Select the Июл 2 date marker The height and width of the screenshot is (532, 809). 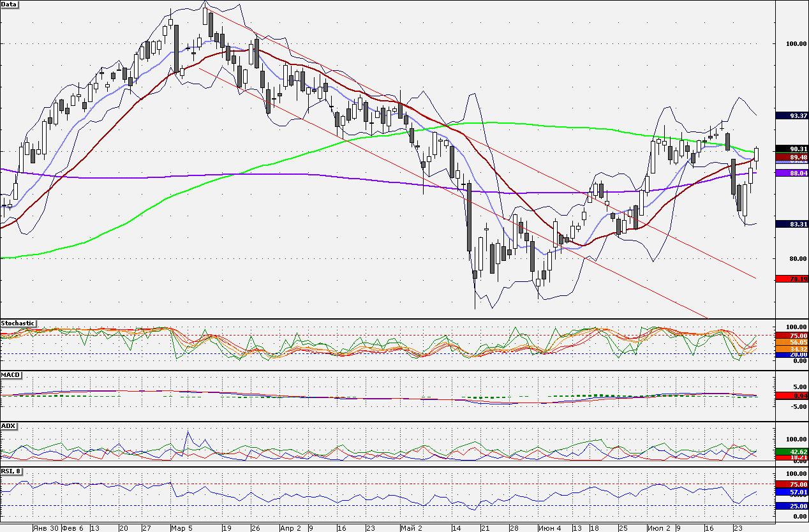coord(658,528)
